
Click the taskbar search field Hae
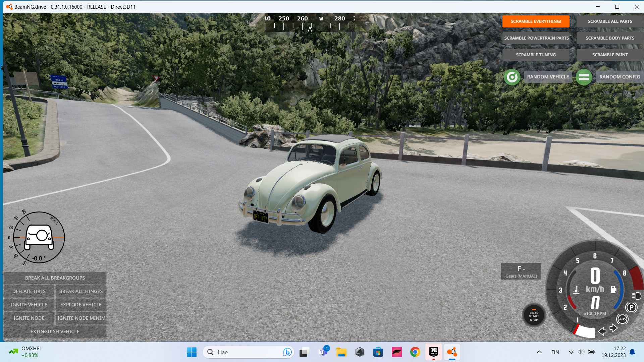point(248,352)
